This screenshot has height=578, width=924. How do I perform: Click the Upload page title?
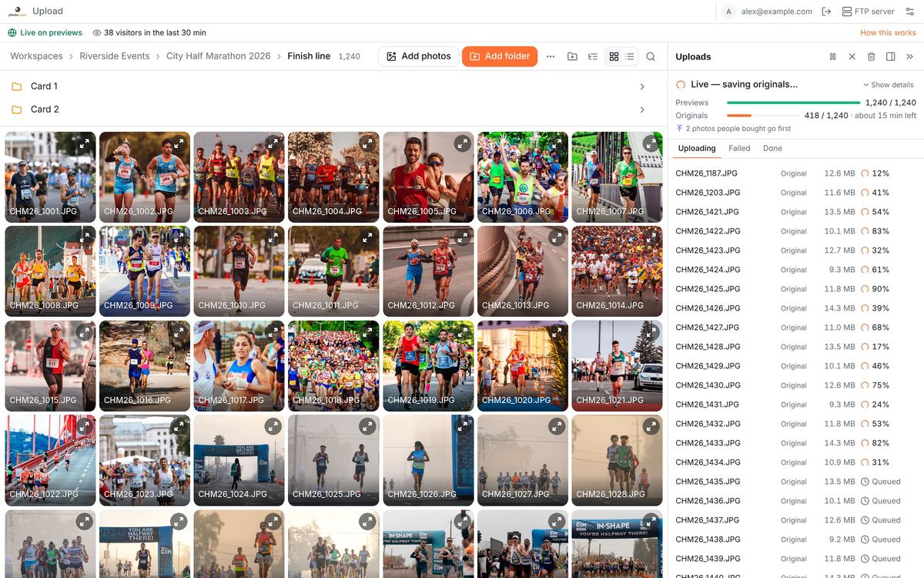click(x=48, y=12)
